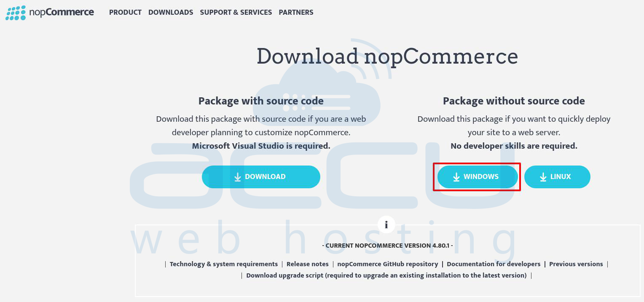
Task: Download the LINUX package
Action: 557,177
